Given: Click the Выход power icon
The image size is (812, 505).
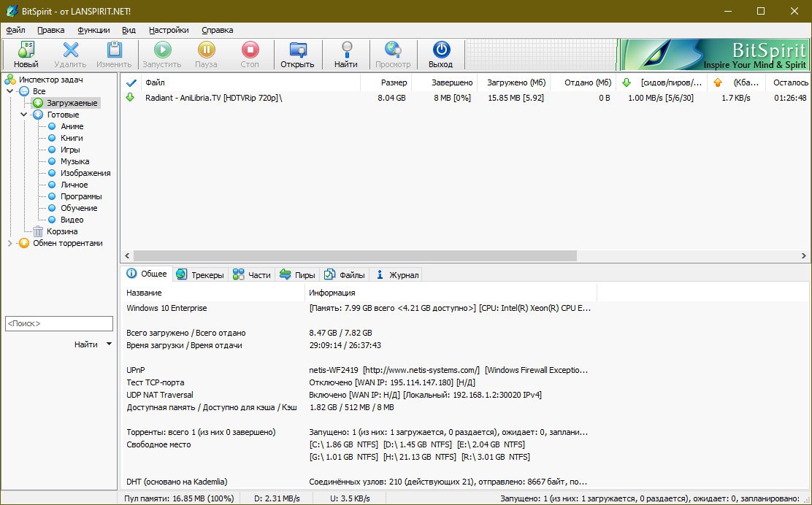Looking at the screenshot, I should tap(441, 50).
